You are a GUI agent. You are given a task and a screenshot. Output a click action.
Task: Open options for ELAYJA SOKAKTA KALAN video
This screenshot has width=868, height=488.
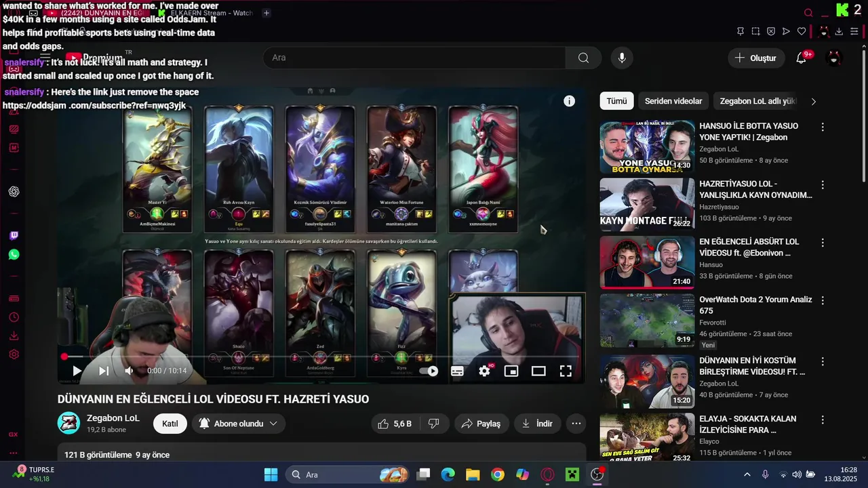pyautogui.click(x=823, y=419)
